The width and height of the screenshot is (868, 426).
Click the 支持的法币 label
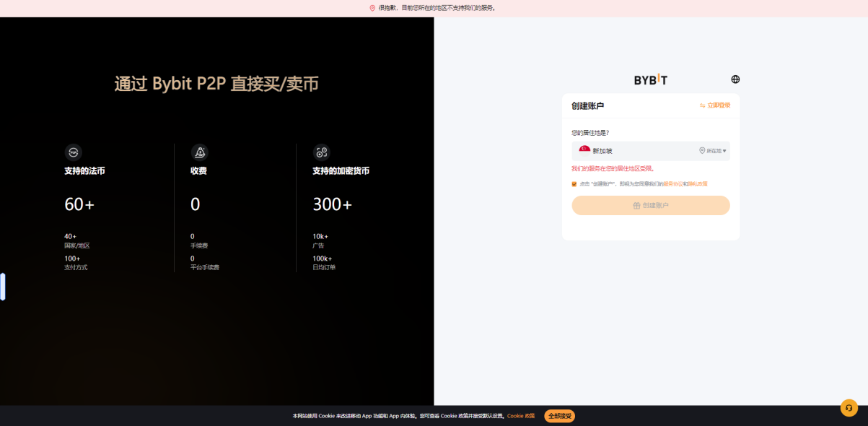pos(84,171)
